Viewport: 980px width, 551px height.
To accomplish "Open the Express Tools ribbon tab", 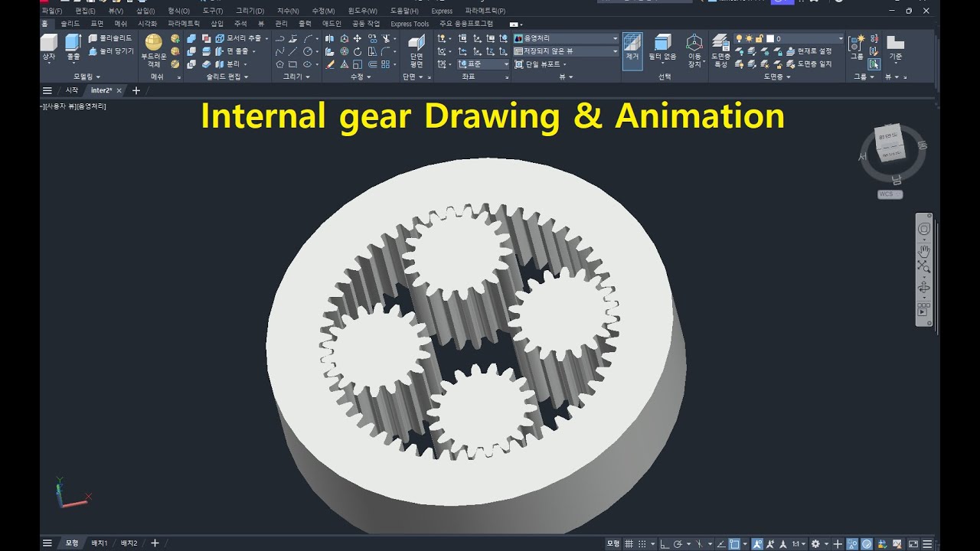I will (410, 24).
